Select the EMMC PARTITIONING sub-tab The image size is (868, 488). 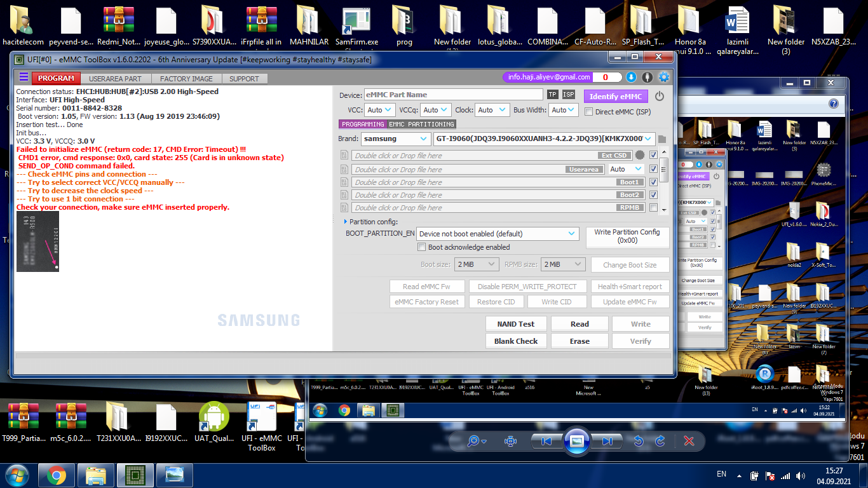[x=421, y=125]
